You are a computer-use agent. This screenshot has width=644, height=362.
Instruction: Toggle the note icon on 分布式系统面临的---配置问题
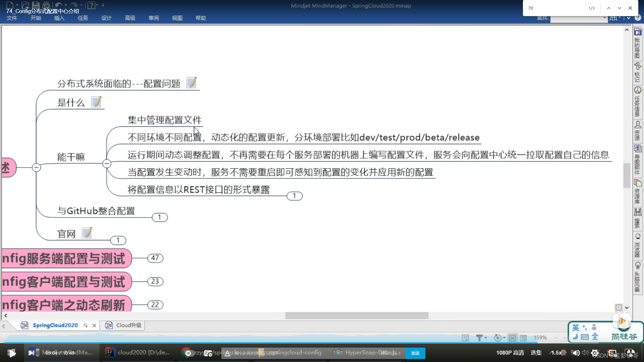pyautogui.click(x=191, y=83)
